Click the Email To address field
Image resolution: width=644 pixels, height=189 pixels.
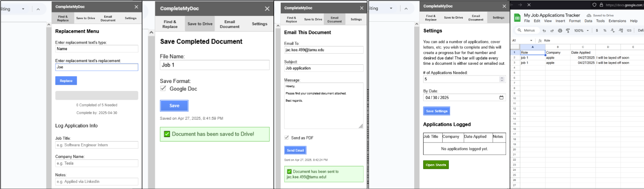coord(324,50)
